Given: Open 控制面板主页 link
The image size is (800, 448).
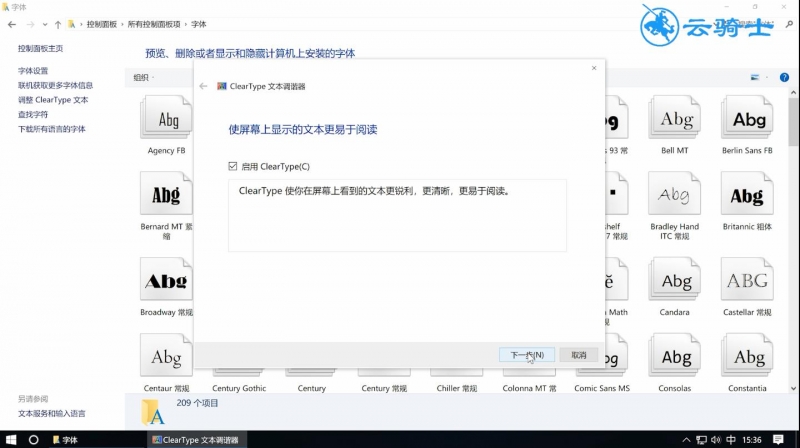Looking at the screenshot, I should (x=40, y=48).
